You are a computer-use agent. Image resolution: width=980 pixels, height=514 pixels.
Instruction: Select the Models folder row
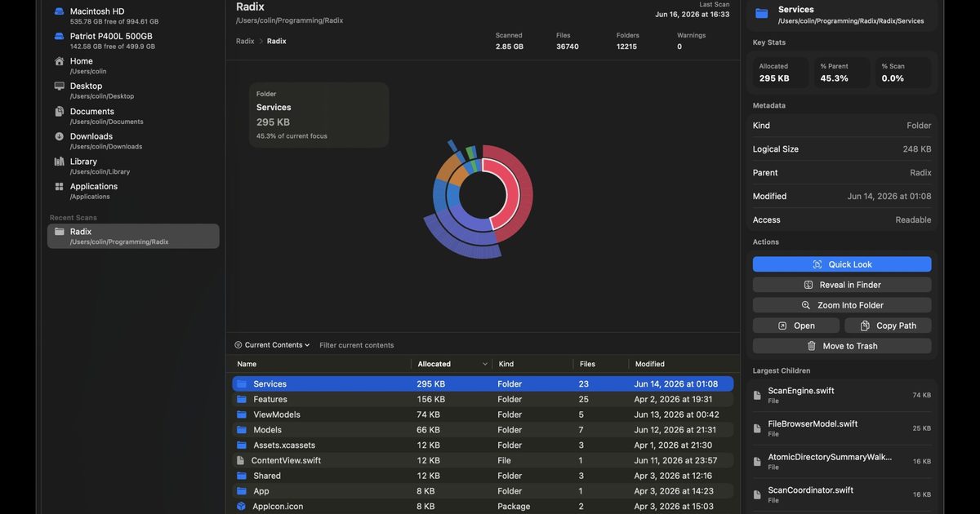pos(483,430)
